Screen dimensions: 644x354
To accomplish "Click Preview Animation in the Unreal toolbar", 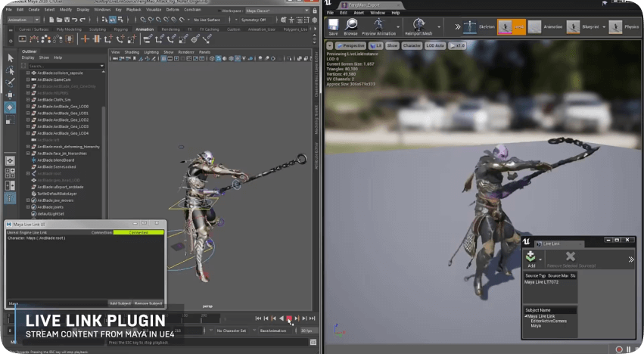I will (x=378, y=27).
